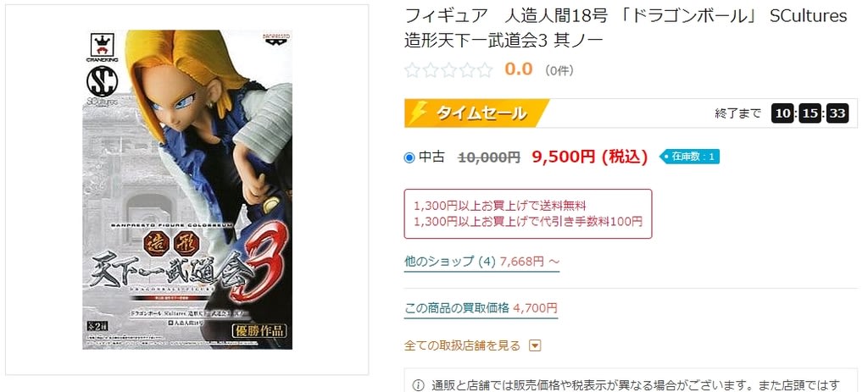Screen dimensions: 868x392
Task: Click the info circle icon in notice
Action: [419, 385]
